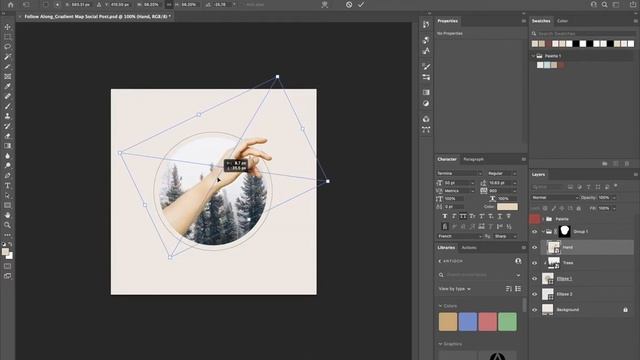The width and height of the screenshot is (640, 360).
Task: Hide the Hand layer
Action: coord(534,247)
